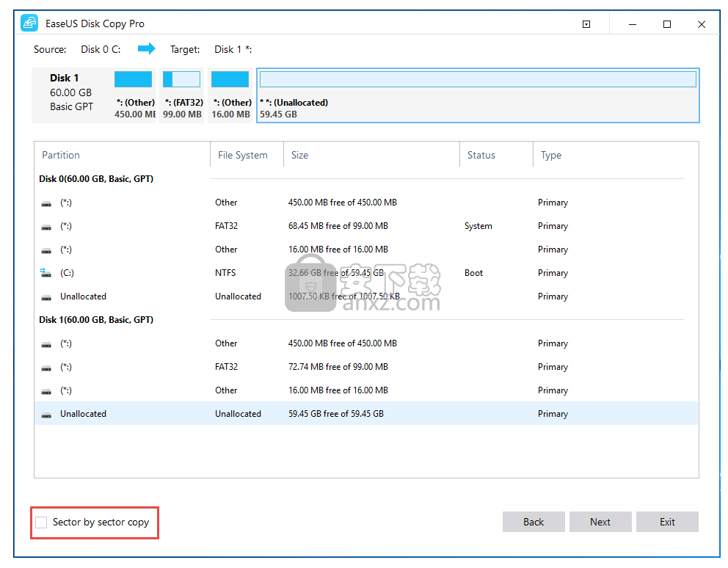Open the title bar dropdown menu icon
This screenshot has width=728, height=568.
(586, 24)
